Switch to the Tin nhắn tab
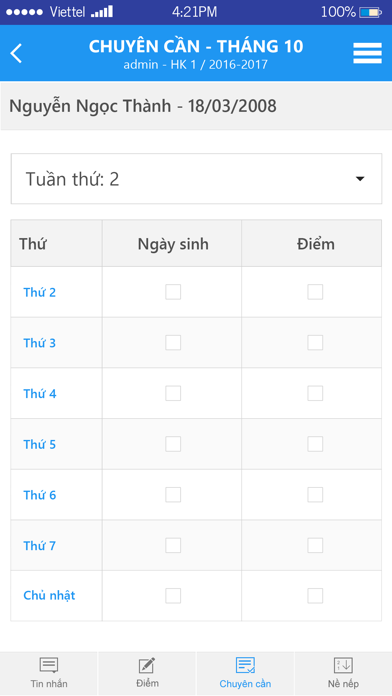Viewport: 392px width, 696px height. [x=49, y=673]
